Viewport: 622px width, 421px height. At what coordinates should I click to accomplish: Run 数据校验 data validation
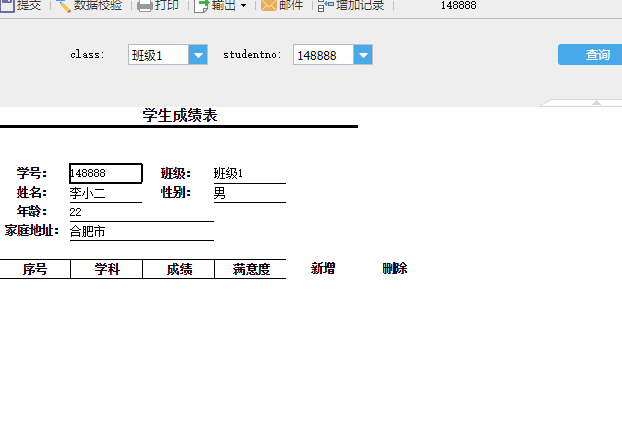click(89, 6)
